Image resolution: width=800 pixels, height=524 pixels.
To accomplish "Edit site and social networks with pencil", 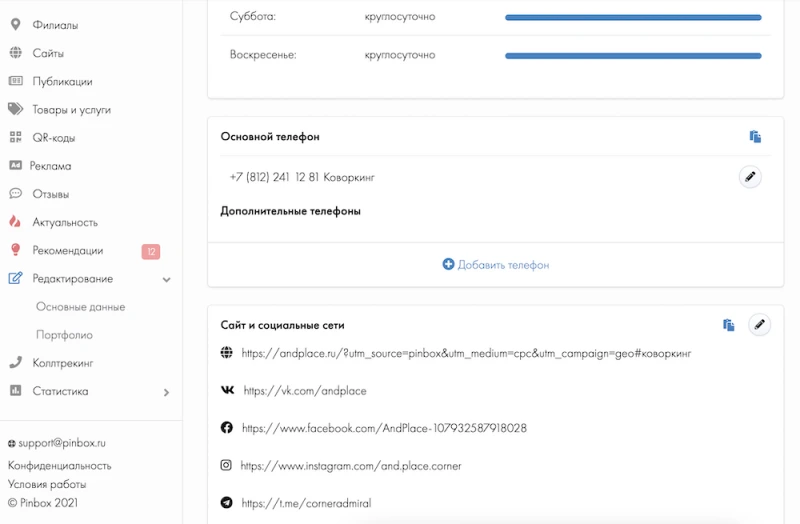I will (x=759, y=324).
